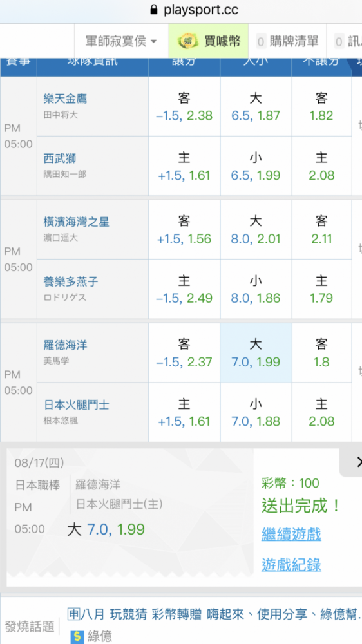The height and width of the screenshot is (644, 362).
Task: Select 樂天金鷹 客 -1.5 spread option
Action: pos(184,107)
